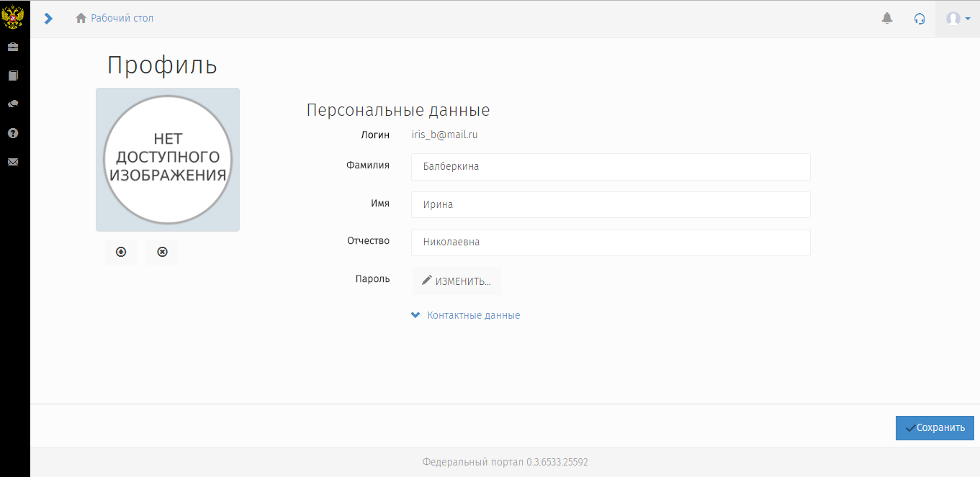
Task: Upload a profile photo with the arrow button
Action: pos(121,252)
